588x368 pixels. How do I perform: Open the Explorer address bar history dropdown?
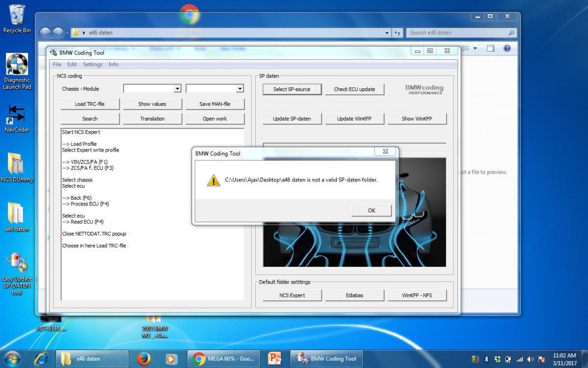(388, 33)
